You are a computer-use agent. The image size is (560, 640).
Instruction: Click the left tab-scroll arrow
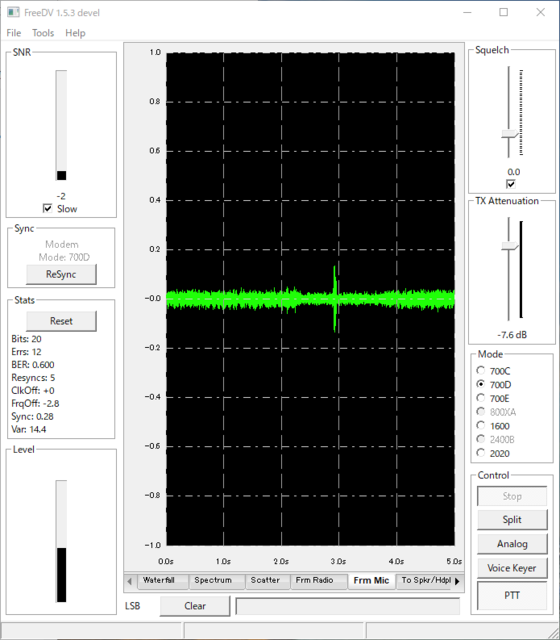point(130,581)
